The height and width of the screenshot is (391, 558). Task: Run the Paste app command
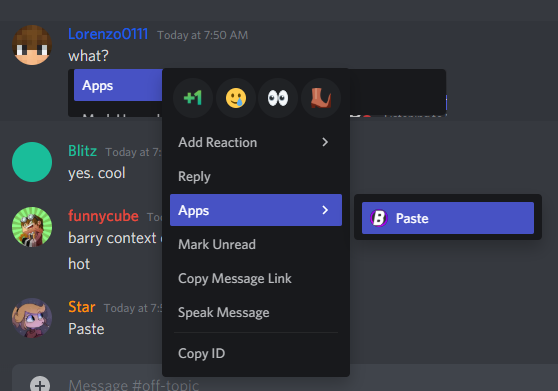pyautogui.click(x=448, y=218)
